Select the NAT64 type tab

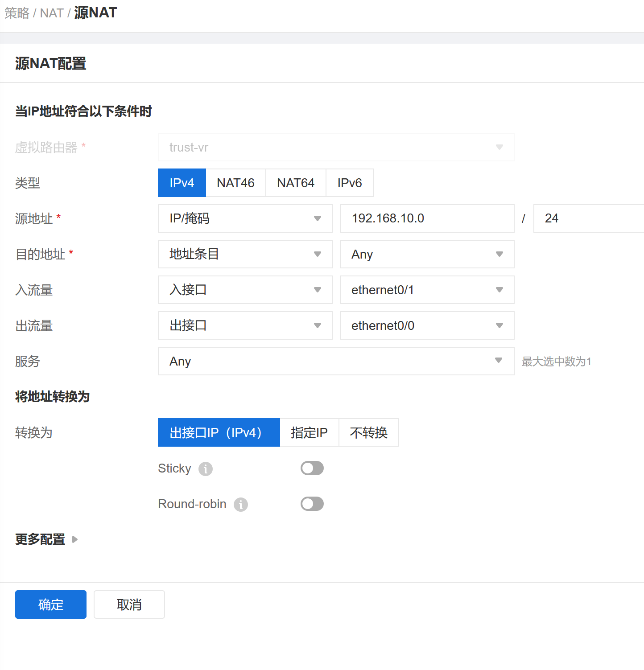296,183
